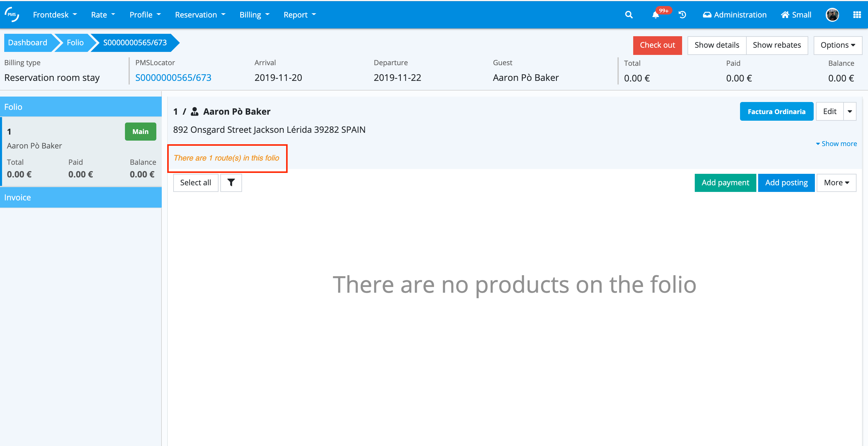Click Select all button

pos(196,183)
